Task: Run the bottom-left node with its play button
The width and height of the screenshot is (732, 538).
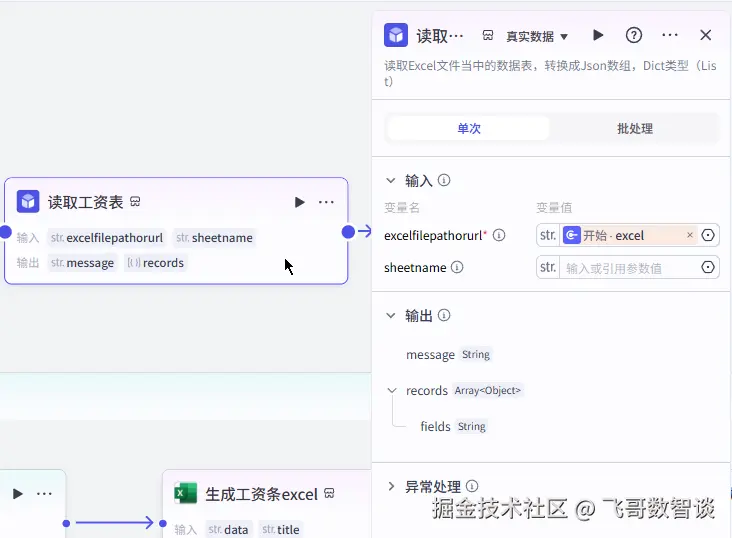Action: click(x=17, y=494)
